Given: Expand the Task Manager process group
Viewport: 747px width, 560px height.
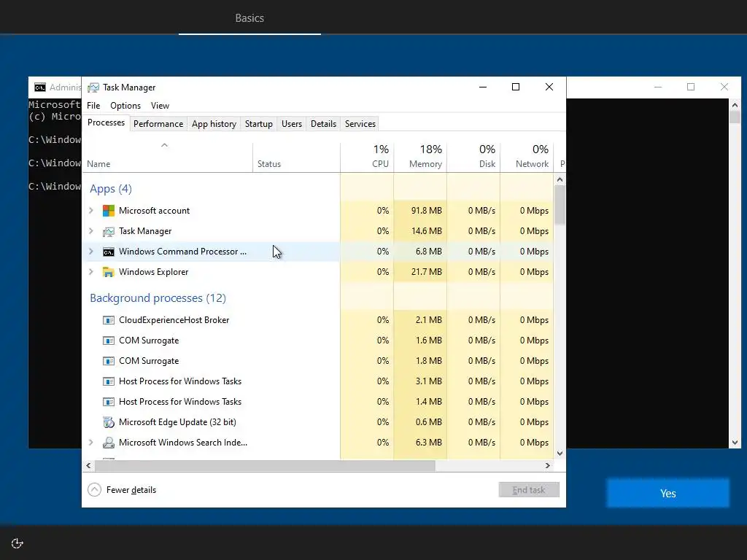Looking at the screenshot, I should pyautogui.click(x=91, y=231).
